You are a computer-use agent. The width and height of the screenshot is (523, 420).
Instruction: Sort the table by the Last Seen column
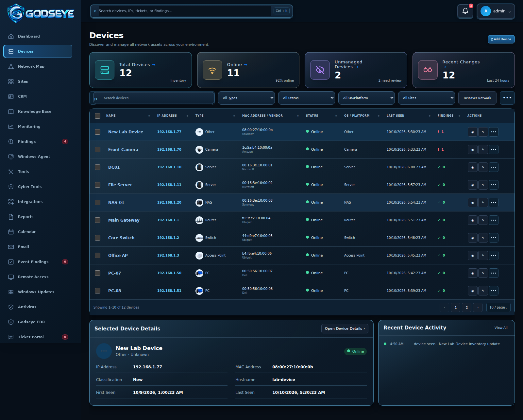408,116
